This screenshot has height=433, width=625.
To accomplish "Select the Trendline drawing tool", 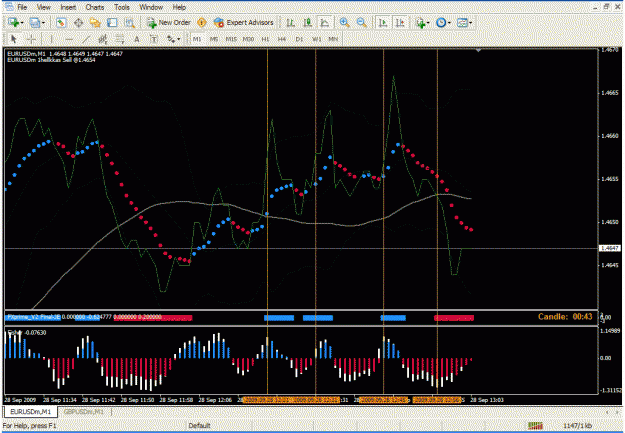I will pyautogui.click(x=86, y=39).
